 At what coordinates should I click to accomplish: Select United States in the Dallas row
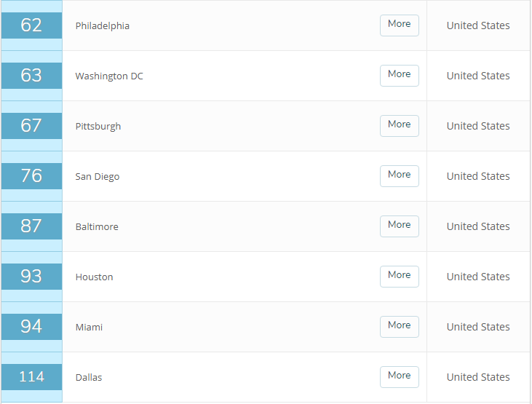(x=478, y=377)
